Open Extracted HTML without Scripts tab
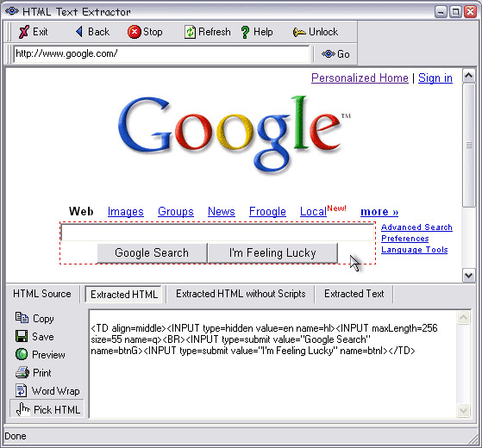The width and height of the screenshot is (482, 448). pyautogui.click(x=241, y=294)
